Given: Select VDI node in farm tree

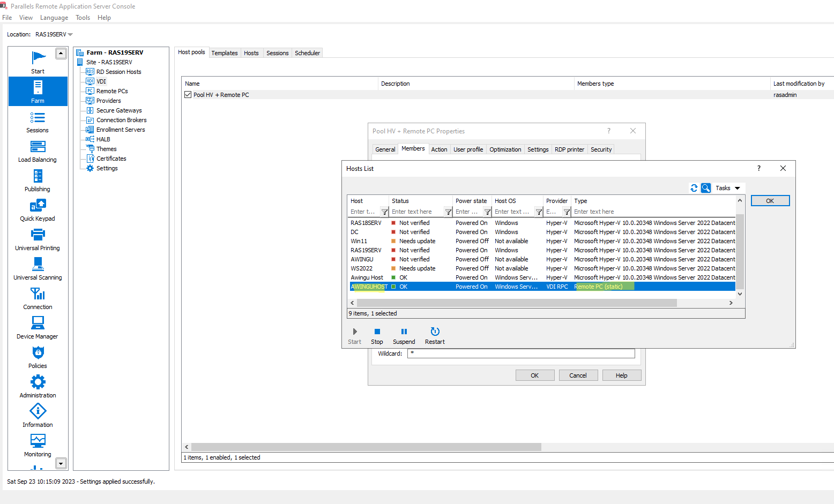Looking at the screenshot, I should 101,81.
